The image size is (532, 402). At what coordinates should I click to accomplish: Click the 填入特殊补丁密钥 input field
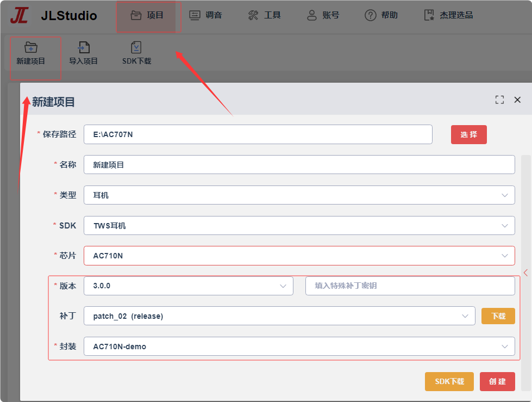pyautogui.click(x=410, y=286)
